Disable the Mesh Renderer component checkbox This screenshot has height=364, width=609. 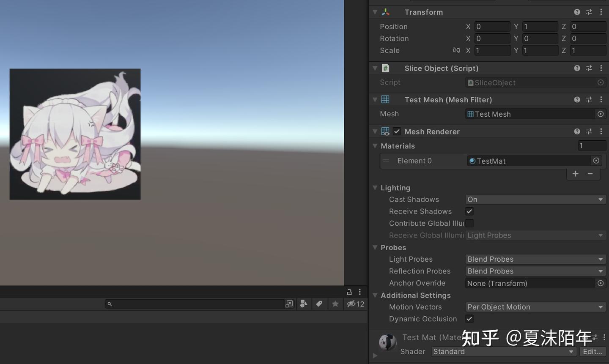tap(397, 131)
